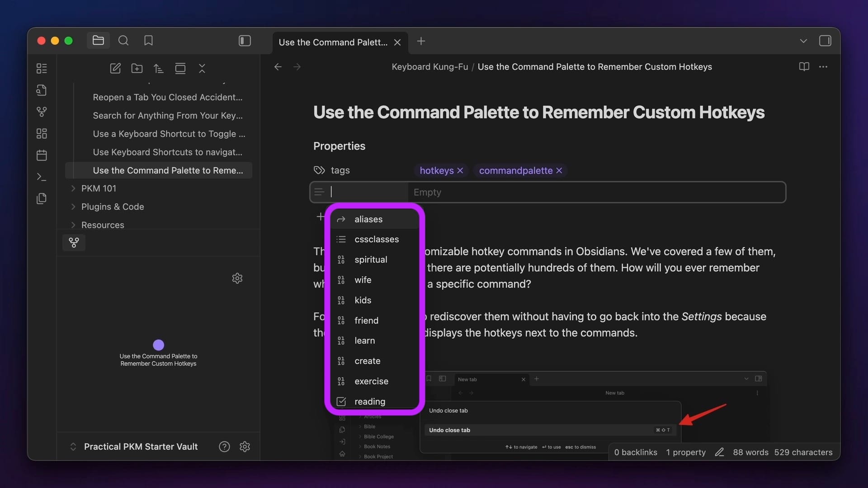
Task: Select aliases from property suggestions
Action: [x=368, y=219]
